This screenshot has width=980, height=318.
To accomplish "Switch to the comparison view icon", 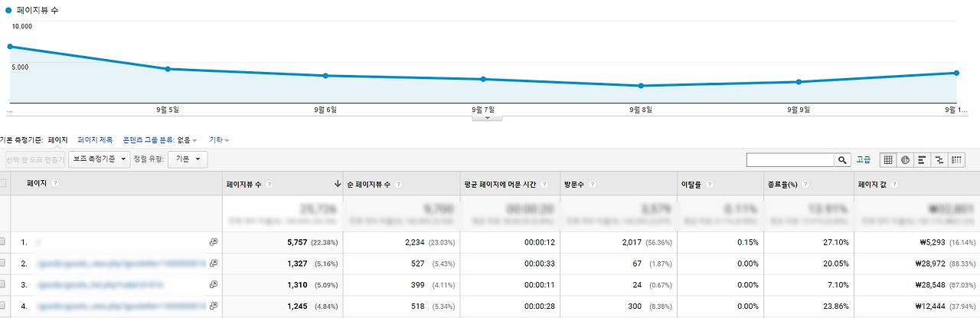I will [x=939, y=159].
